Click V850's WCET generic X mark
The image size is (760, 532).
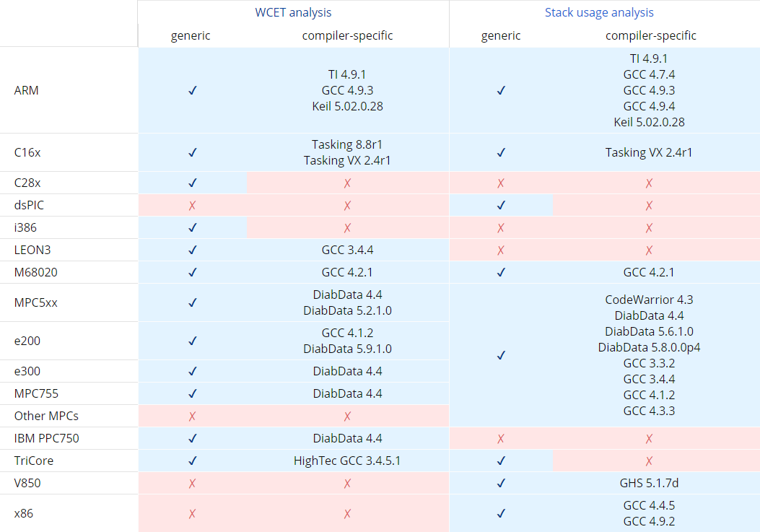[x=193, y=484]
